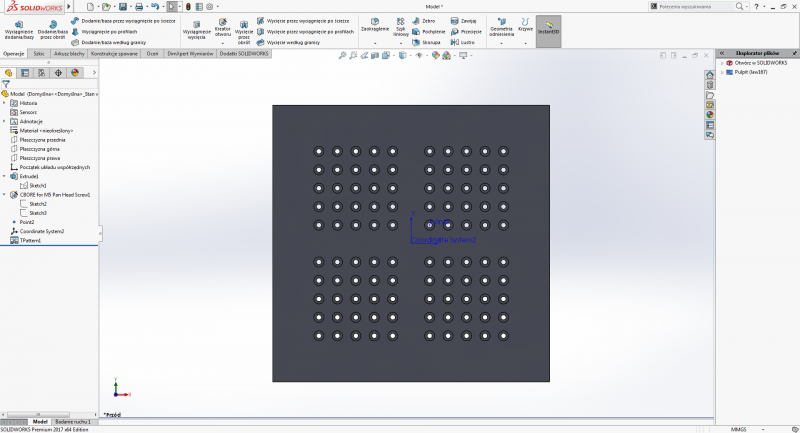800x433 pixels.
Task: Click the Zaokrąglenie fillet tool
Action: pos(373,25)
